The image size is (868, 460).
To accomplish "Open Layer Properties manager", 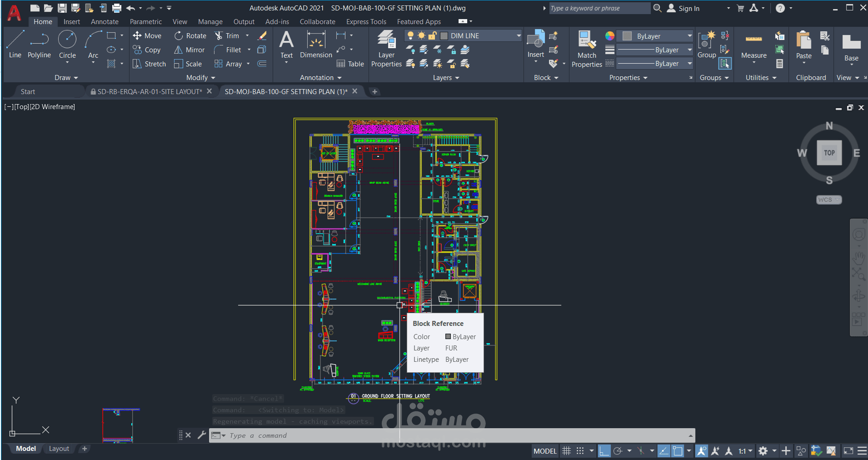I will (386, 49).
